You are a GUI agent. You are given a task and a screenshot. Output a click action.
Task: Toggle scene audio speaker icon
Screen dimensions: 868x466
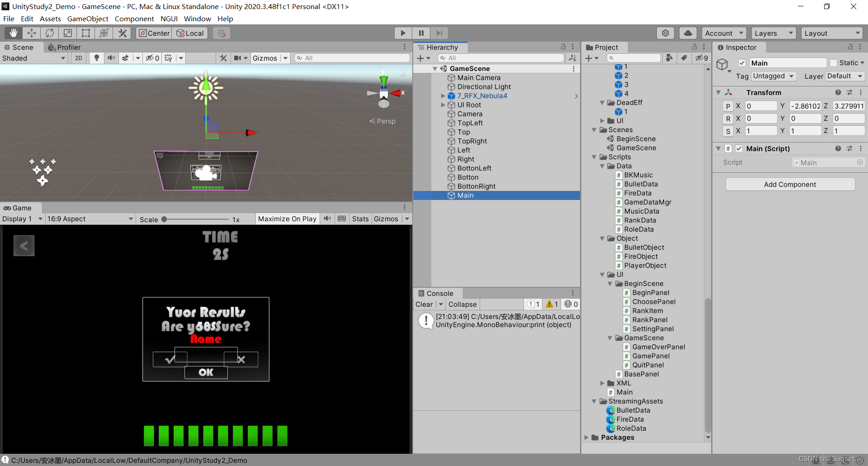click(111, 58)
